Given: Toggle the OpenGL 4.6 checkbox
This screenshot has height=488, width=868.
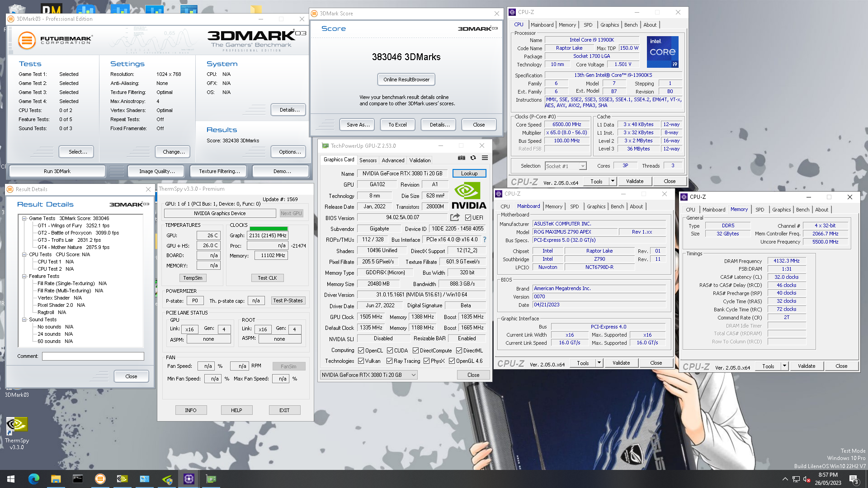Looking at the screenshot, I should click(452, 361).
